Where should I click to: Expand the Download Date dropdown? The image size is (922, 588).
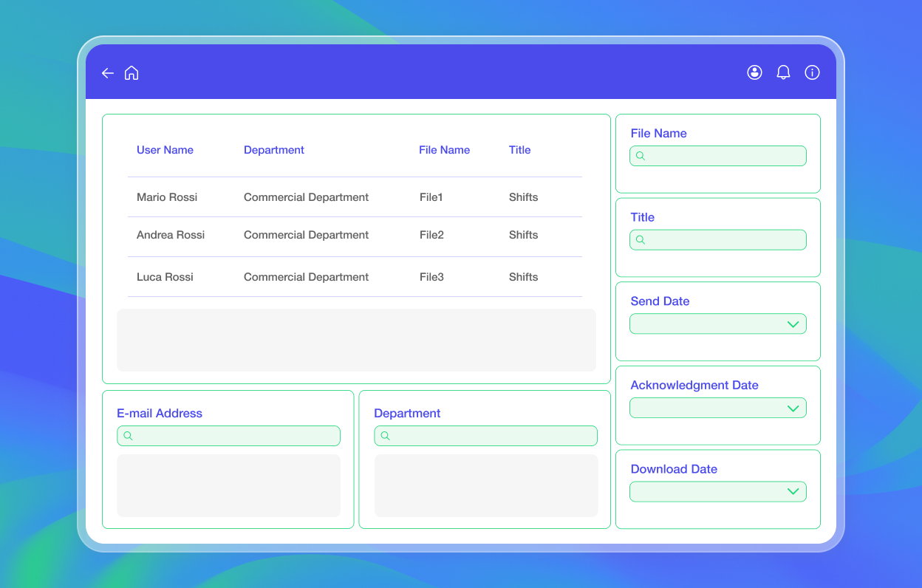point(718,492)
